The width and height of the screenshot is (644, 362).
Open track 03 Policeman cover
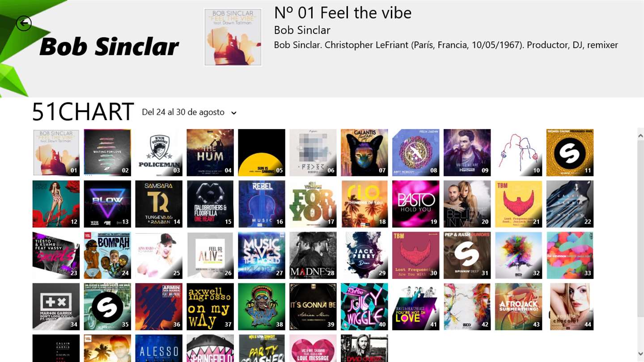[159, 152]
